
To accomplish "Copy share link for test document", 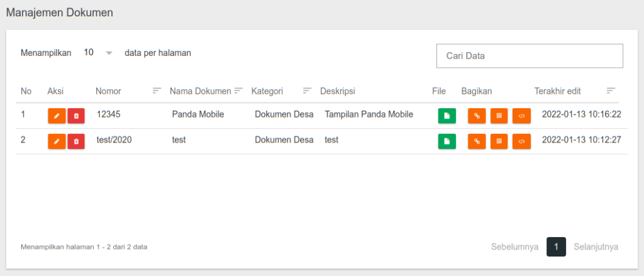I will pos(477,141).
